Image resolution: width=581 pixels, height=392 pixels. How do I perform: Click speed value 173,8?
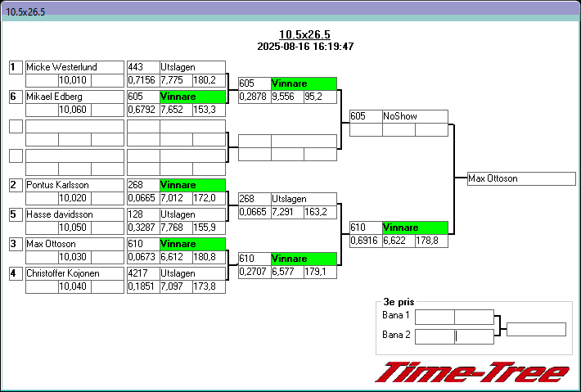209,286
